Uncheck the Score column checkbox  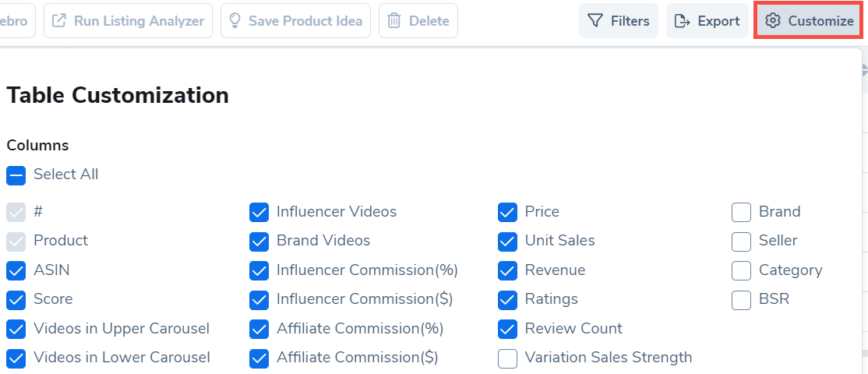click(x=16, y=299)
